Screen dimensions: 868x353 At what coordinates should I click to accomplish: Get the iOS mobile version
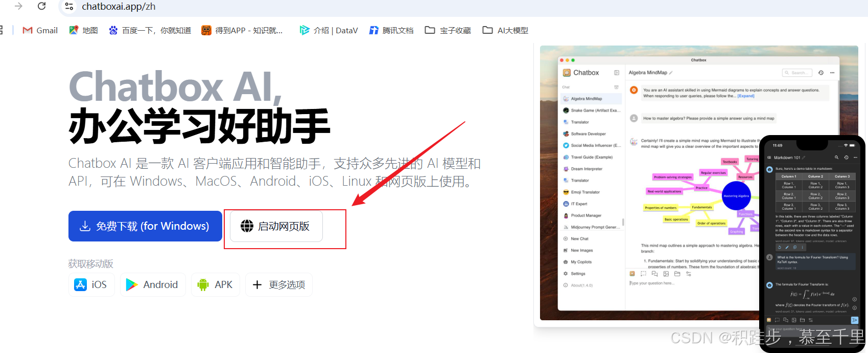[91, 284]
